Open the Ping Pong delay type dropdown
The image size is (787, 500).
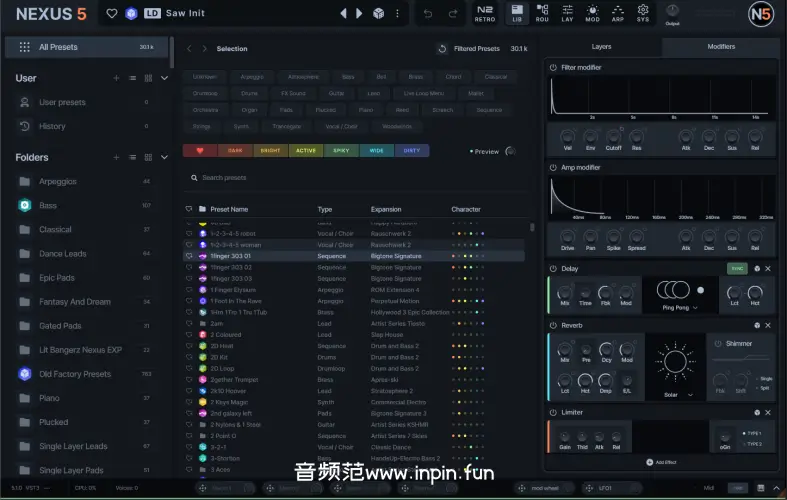coord(677,308)
